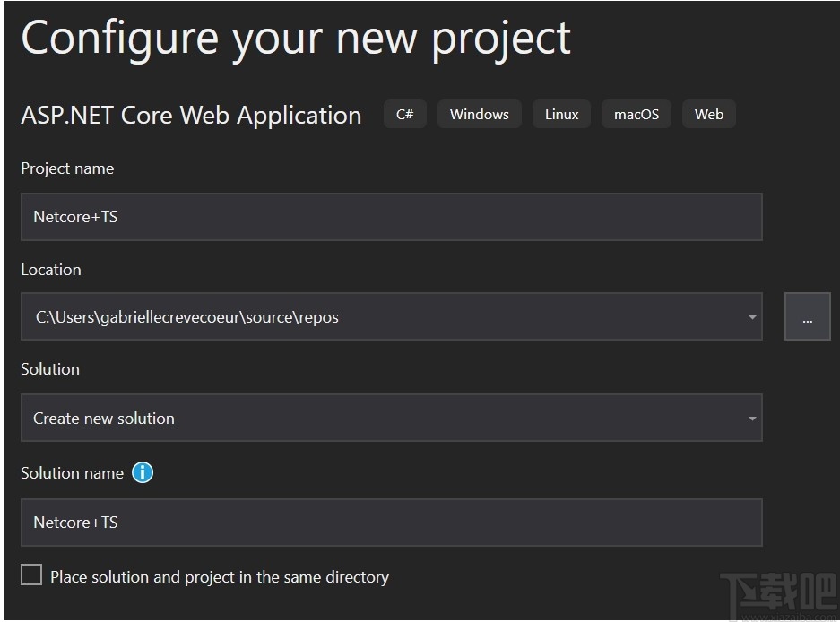Click the Web project type tag
The height and width of the screenshot is (622, 840).
tap(708, 114)
